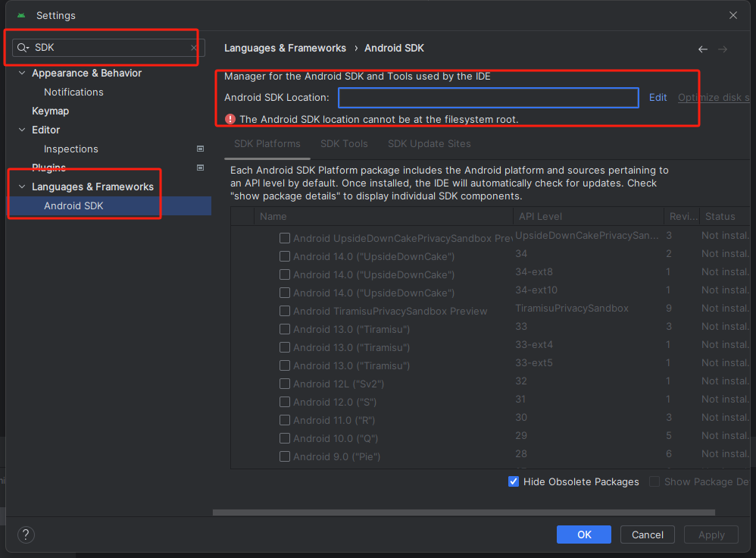The height and width of the screenshot is (558, 756).
Task: Check Android 12.0 S checkbox
Action: point(285,402)
